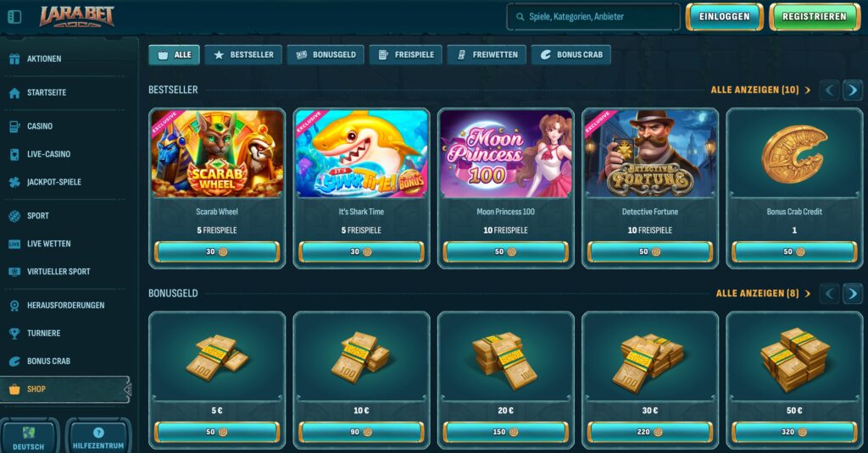
Task: Open Sport via the ball icon
Action: [x=14, y=216]
